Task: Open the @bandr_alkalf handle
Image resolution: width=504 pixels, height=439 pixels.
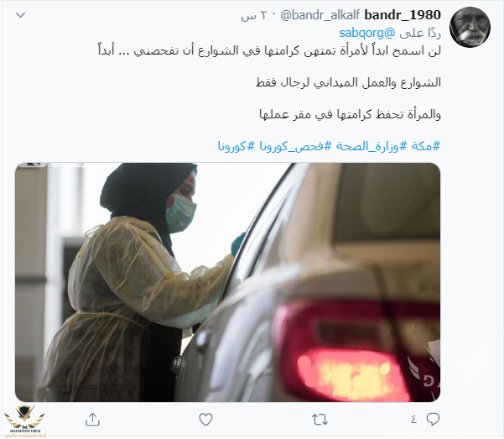Action: coord(320,15)
